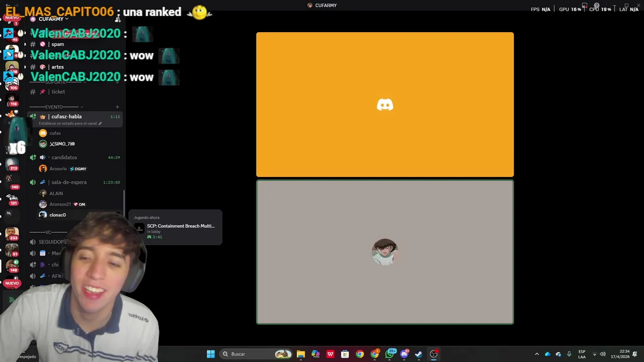Open the ticket channel
644x362 pixels.
58,92
